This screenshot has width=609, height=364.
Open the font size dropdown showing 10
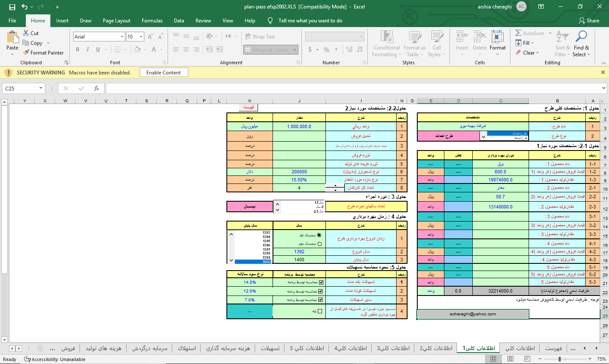tap(141, 37)
